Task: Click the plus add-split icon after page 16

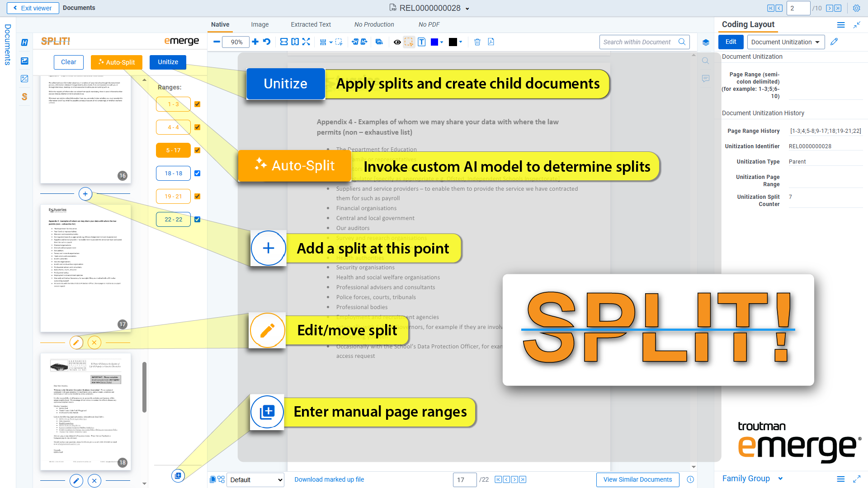Action: [x=85, y=194]
